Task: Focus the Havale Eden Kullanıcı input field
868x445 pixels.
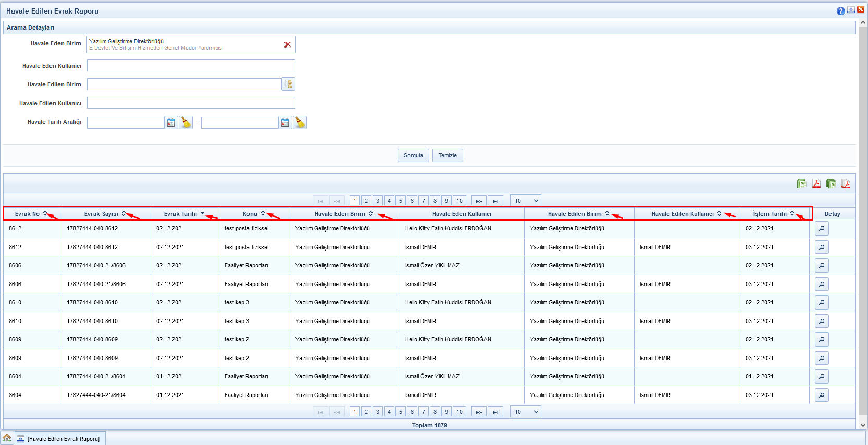Action: pyautogui.click(x=191, y=66)
